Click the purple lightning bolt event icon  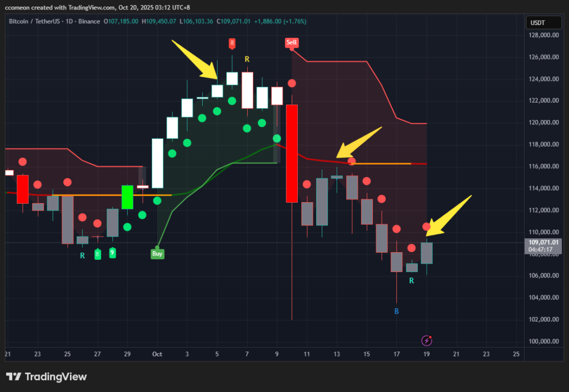coord(426,340)
